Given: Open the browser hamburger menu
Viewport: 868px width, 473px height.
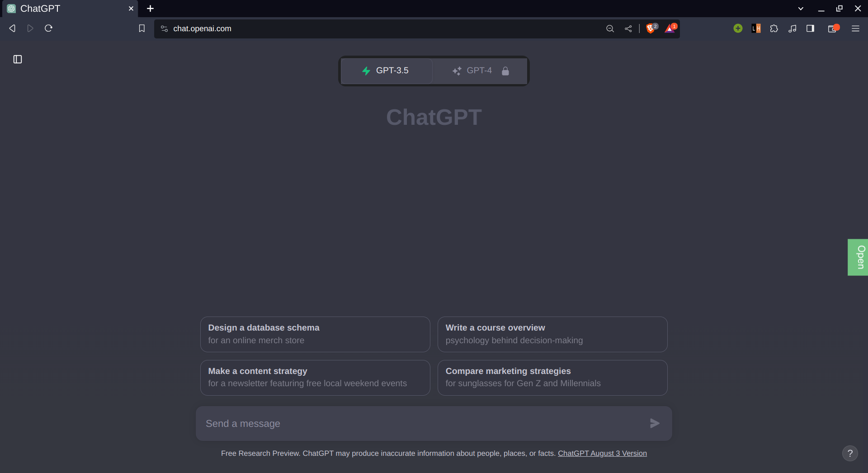Looking at the screenshot, I should [855, 28].
